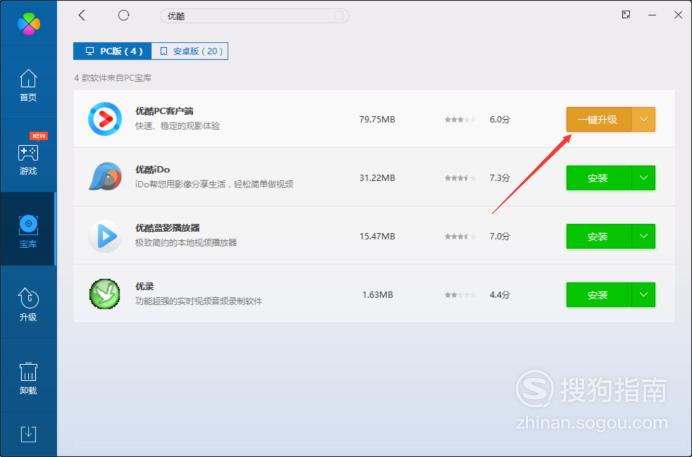Click the colorful clover app logo
The width and height of the screenshot is (692, 457).
pos(29,23)
